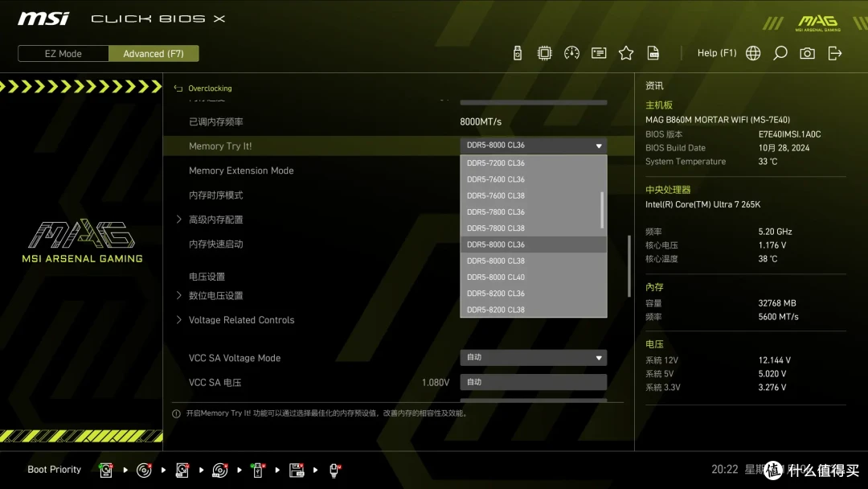Screen dimensions: 868x489
Task: Click seventh boot priority network icon
Action: click(x=334, y=471)
